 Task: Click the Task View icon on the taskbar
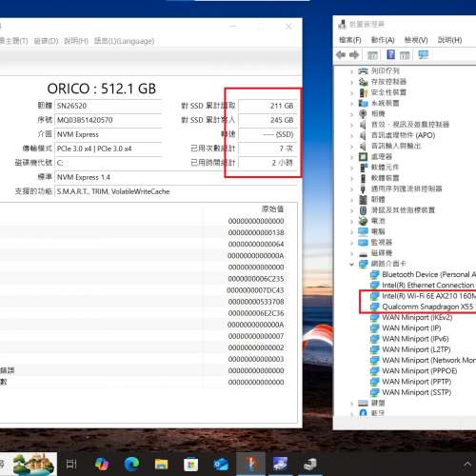(x=71, y=465)
